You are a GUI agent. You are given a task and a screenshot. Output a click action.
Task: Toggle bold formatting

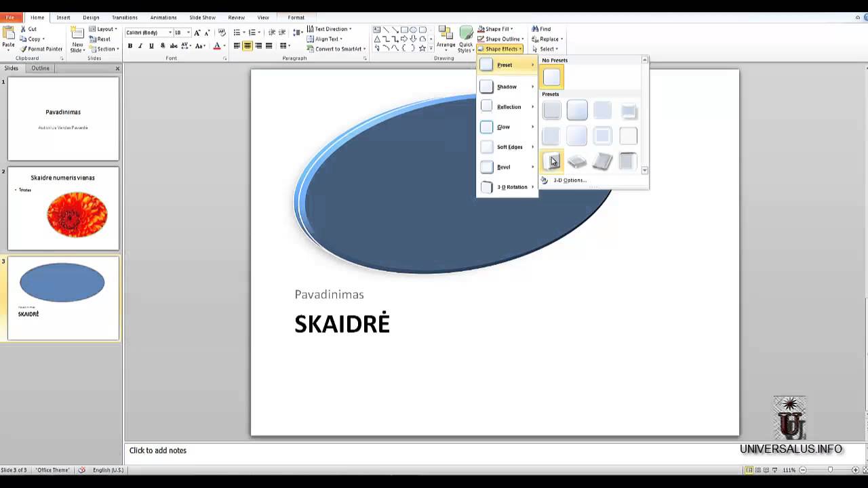pos(130,46)
